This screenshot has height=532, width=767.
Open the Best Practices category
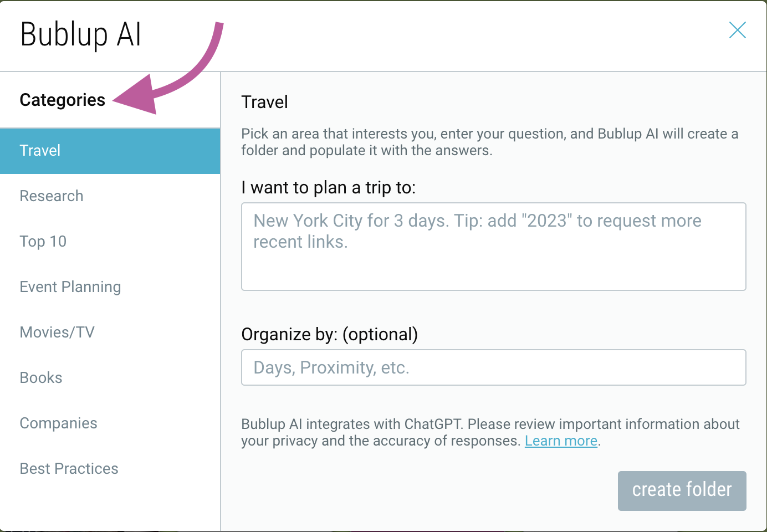pos(69,468)
